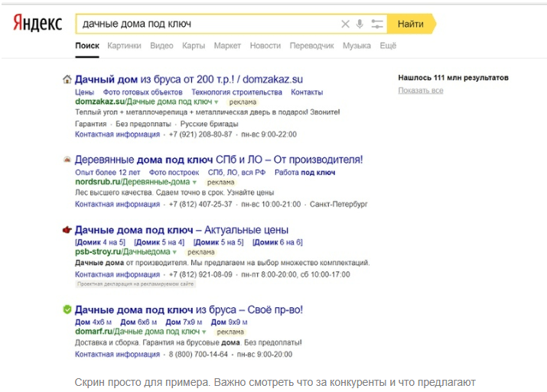Clear the search query with the X icon
The width and height of the screenshot is (547, 392).
[345, 24]
